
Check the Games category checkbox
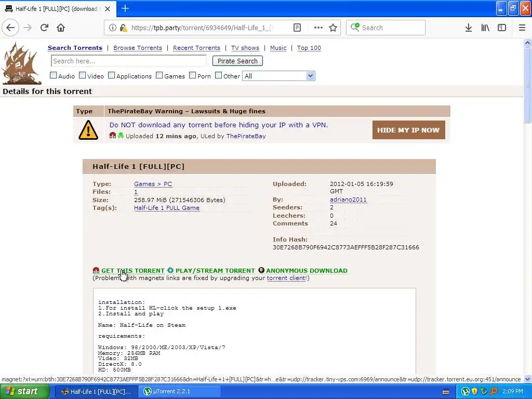[x=159, y=75]
